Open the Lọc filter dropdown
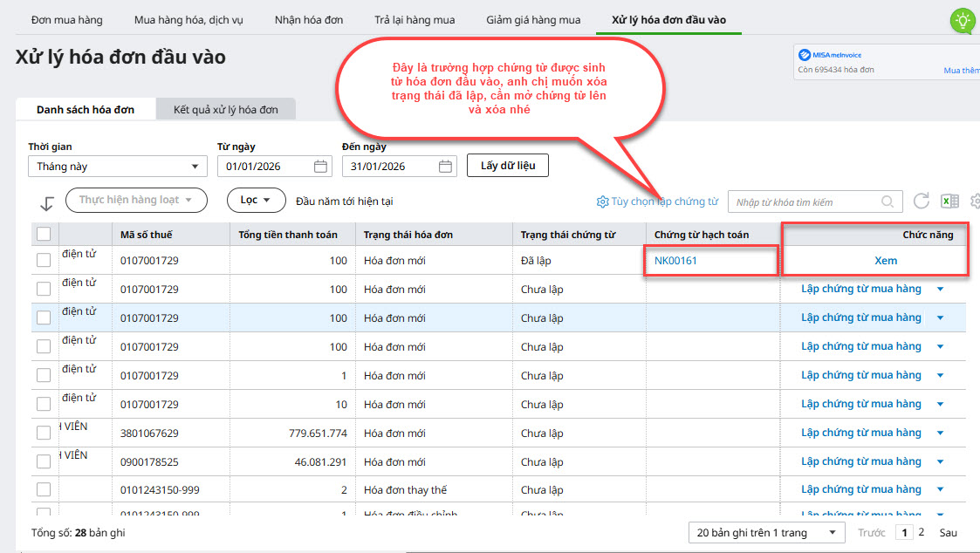The image size is (980, 553). coord(256,201)
